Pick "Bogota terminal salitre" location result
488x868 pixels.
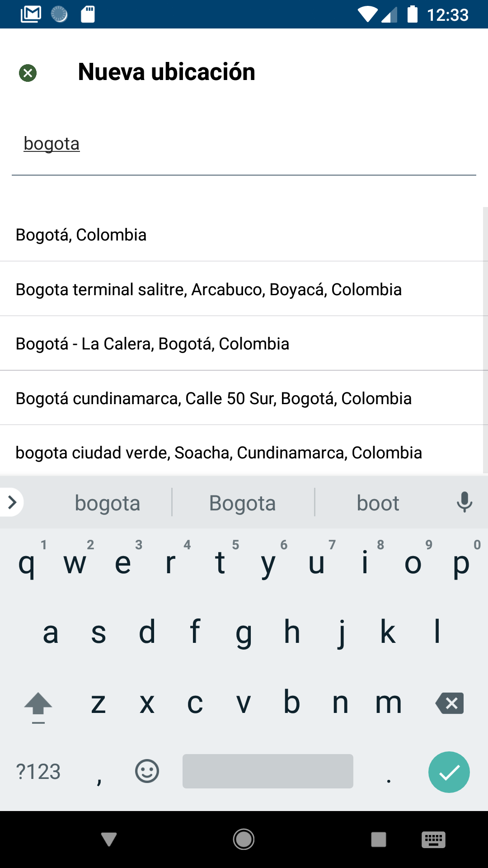[x=208, y=290]
